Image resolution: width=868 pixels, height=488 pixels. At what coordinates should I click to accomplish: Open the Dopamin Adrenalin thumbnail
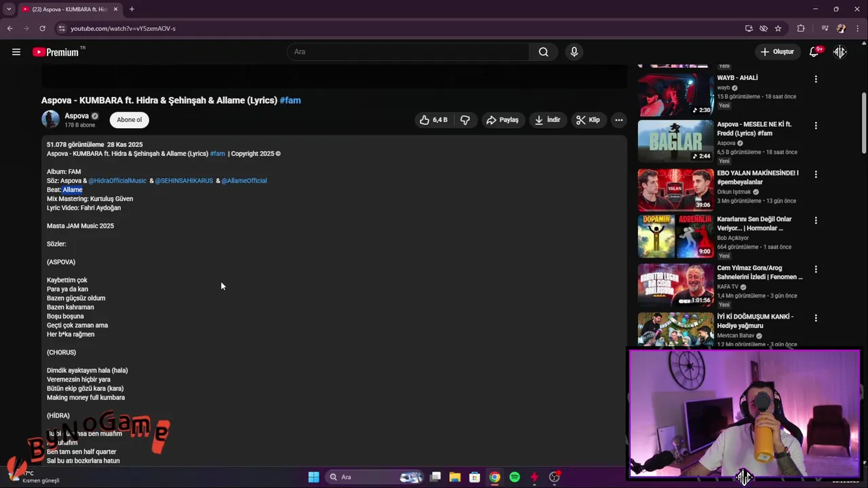[675, 236]
